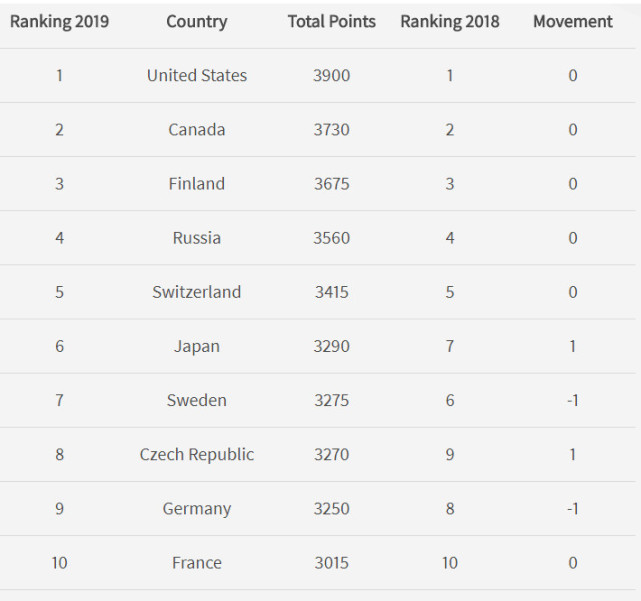Click on France in the last row
The image size is (641, 601).
(197, 562)
